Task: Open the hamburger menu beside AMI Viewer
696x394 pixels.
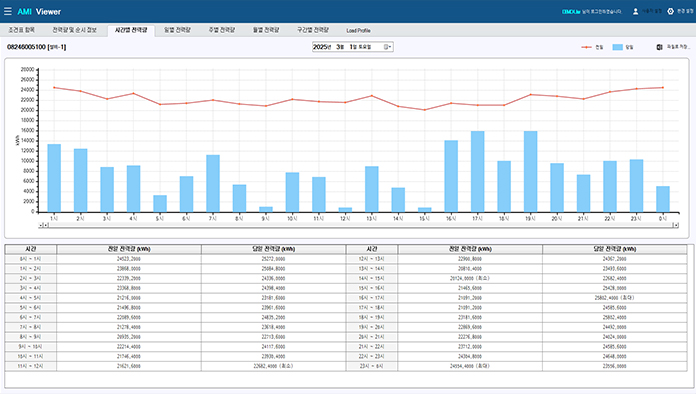Action: 8,11
